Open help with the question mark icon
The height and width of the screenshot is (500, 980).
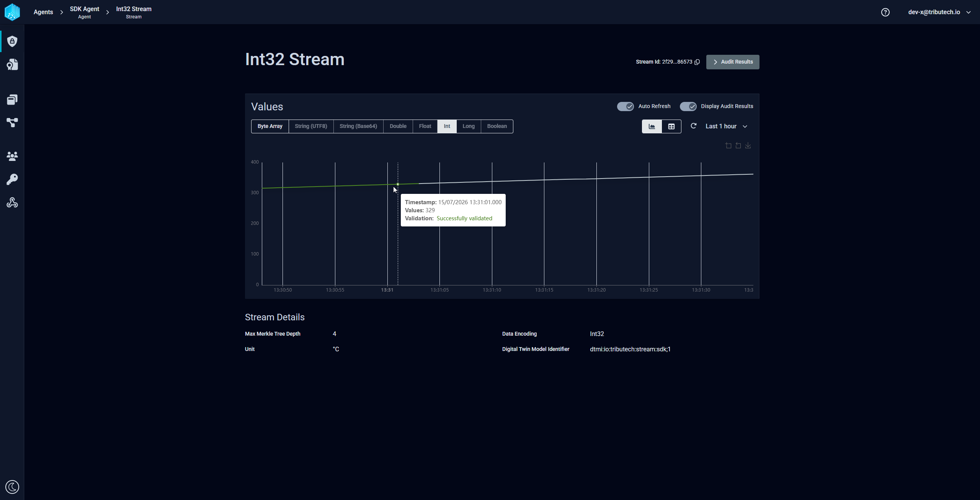885,12
